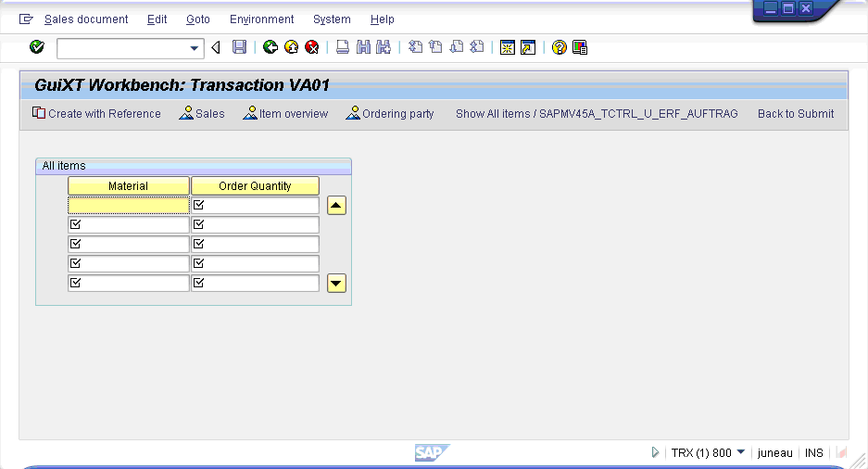Click the yellow Exit icon

pos(291,47)
